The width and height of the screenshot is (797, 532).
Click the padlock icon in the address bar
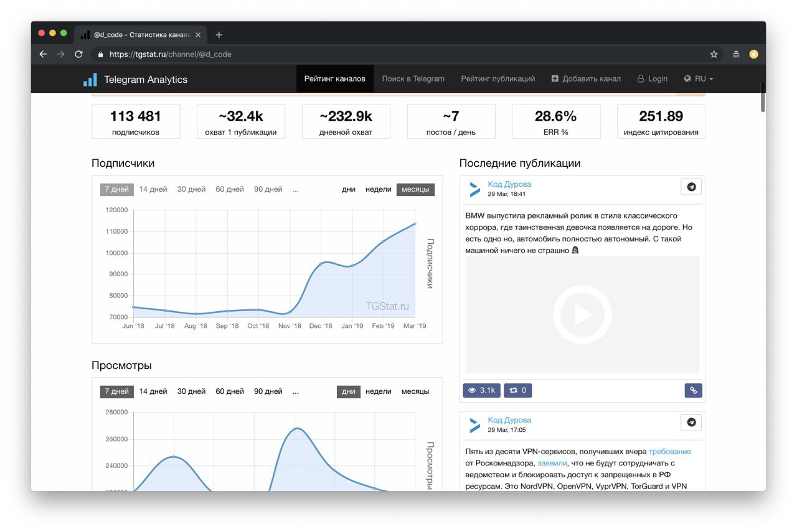(101, 54)
